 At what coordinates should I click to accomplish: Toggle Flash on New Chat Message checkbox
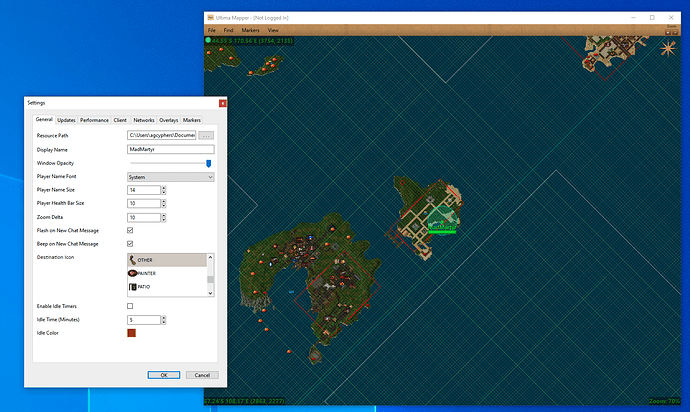point(130,230)
